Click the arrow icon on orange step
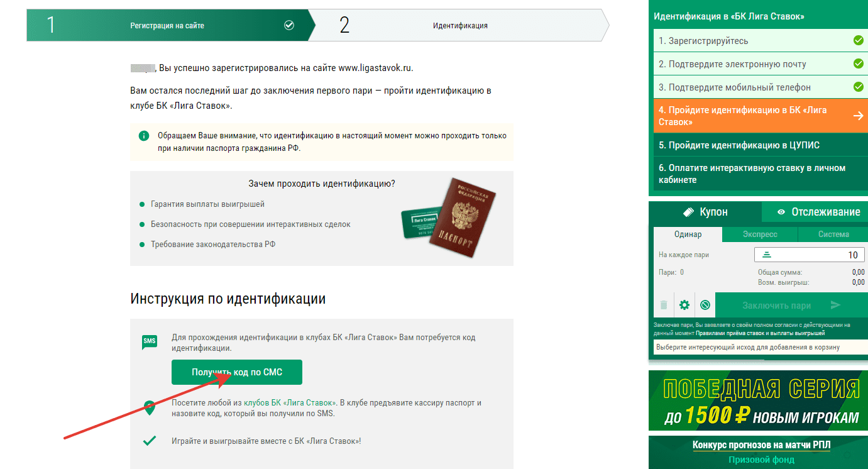The width and height of the screenshot is (868, 469). pyautogui.click(x=858, y=116)
